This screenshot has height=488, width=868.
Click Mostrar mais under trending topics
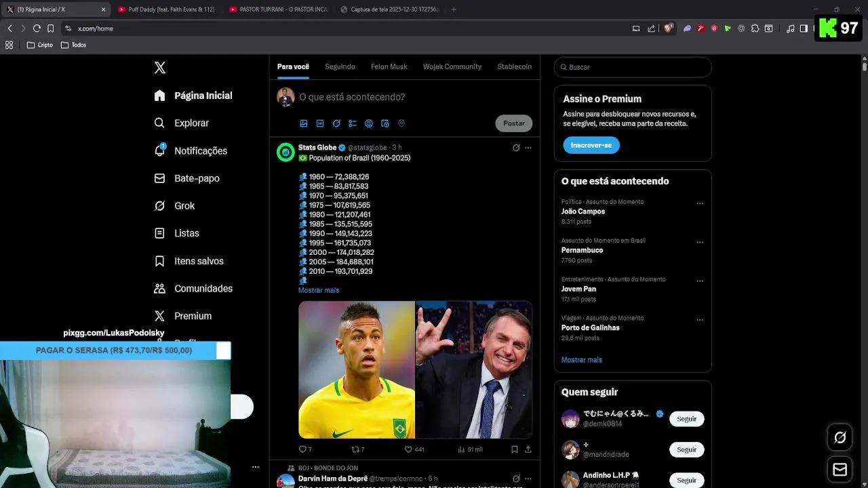(x=582, y=360)
